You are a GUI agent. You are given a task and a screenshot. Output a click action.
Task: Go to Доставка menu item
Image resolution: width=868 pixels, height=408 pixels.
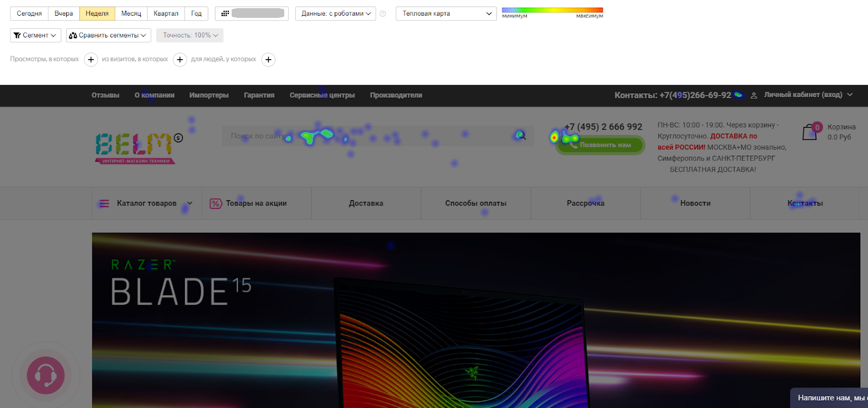coord(366,203)
